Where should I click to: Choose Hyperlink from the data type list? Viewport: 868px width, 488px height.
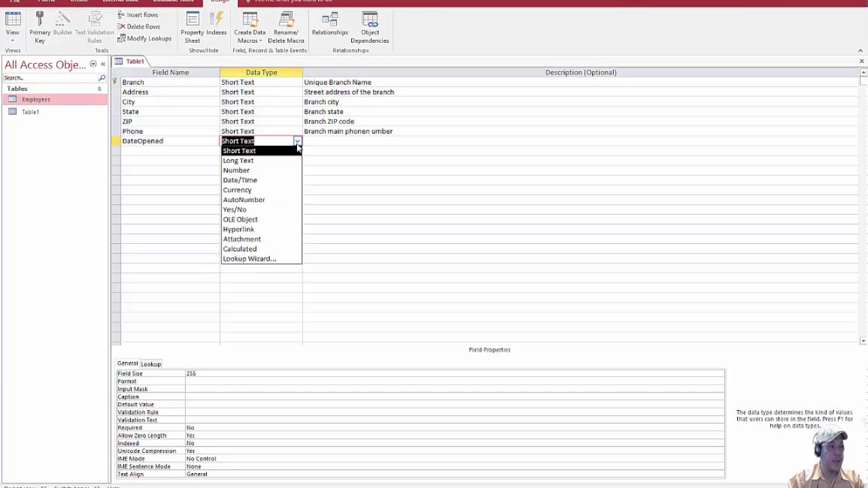click(261, 229)
